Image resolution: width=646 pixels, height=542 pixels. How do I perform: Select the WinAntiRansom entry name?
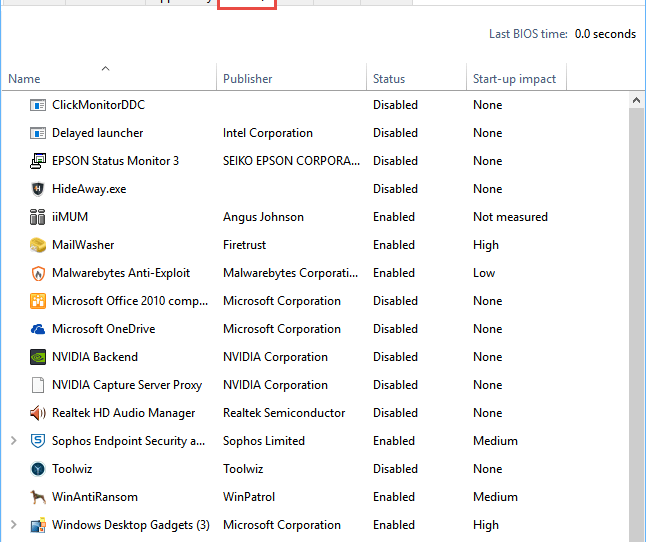95,497
